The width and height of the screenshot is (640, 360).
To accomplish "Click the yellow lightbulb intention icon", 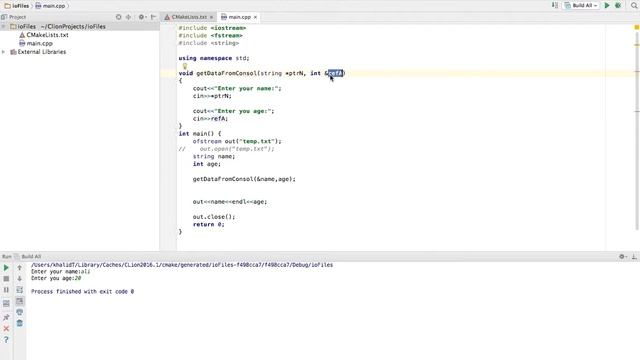I will pos(184,66).
